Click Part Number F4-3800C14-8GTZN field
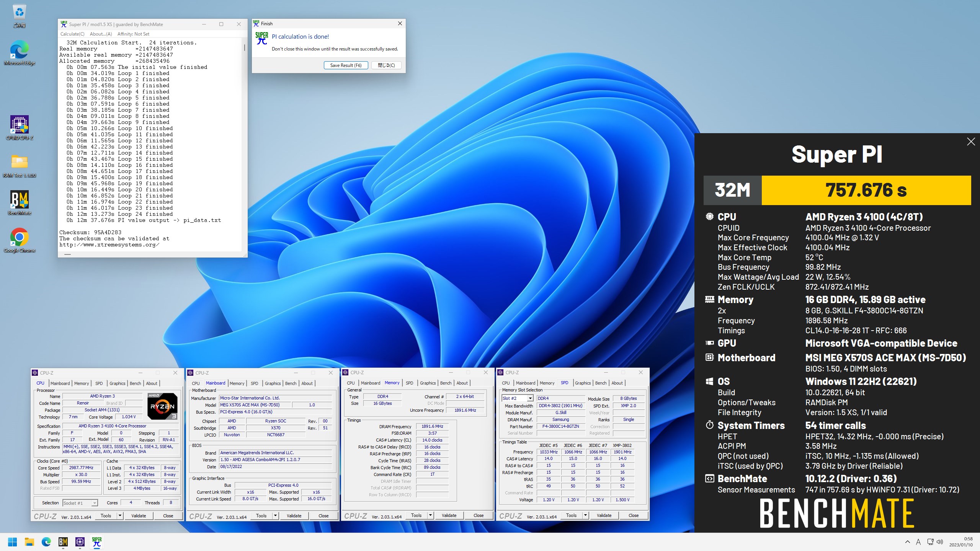Image resolution: width=980 pixels, height=551 pixels. click(560, 426)
